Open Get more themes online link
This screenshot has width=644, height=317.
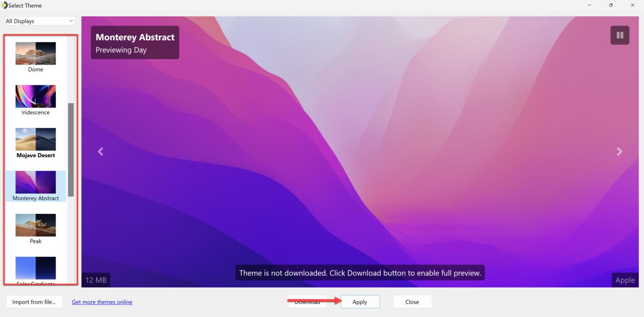point(102,301)
